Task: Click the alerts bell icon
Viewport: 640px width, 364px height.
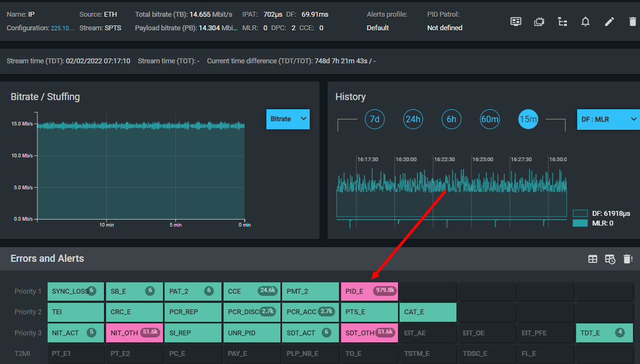Action: click(x=585, y=22)
